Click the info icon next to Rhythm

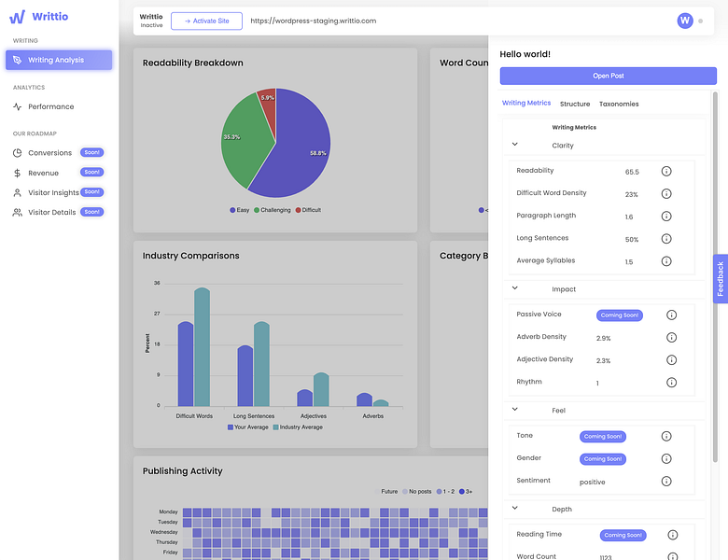[x=671, y=383]
